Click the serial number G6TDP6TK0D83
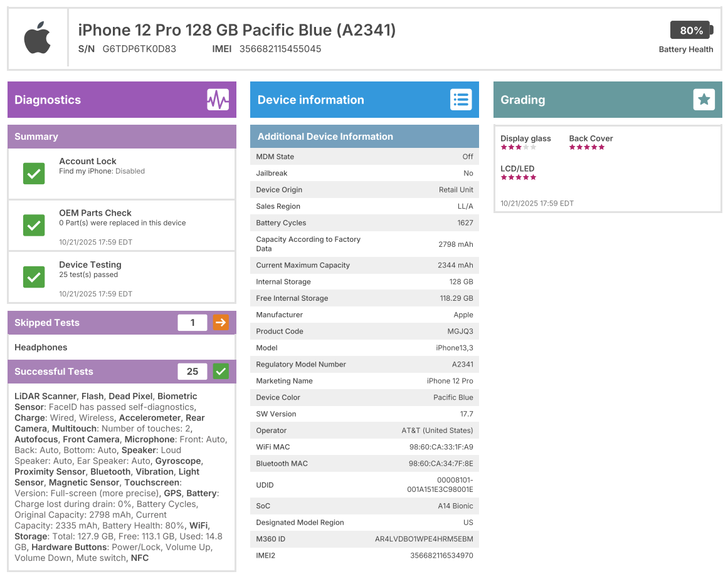 point(139,49)
